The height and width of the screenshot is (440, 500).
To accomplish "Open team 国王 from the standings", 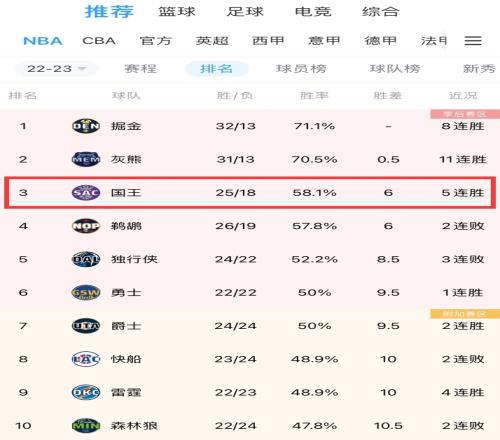I will pos(126,193).
